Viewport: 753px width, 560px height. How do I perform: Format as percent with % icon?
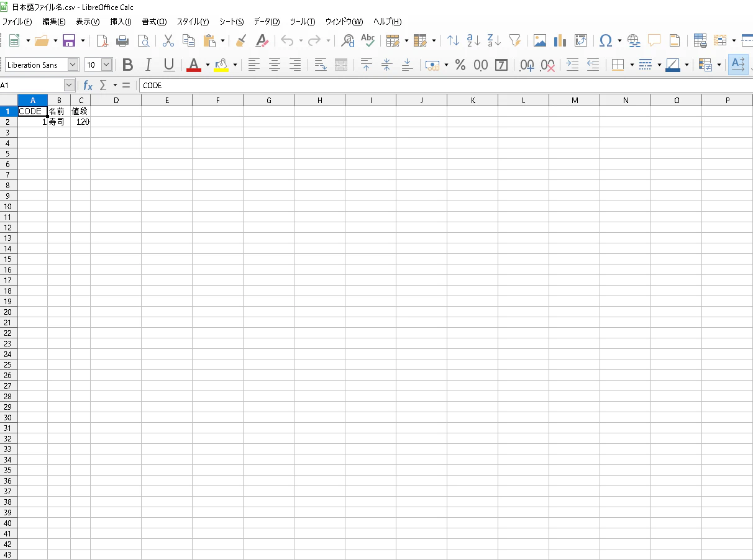(460, 65)
